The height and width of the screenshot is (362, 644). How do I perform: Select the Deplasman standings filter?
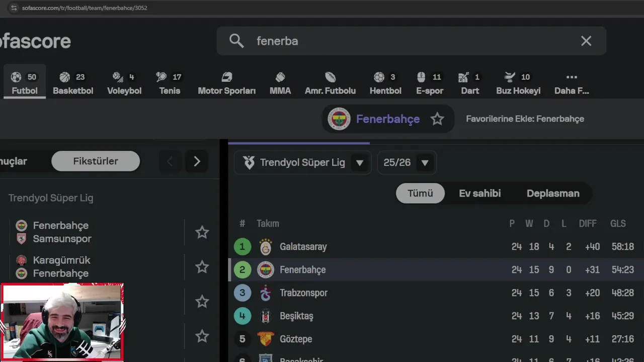click(553, 194)
